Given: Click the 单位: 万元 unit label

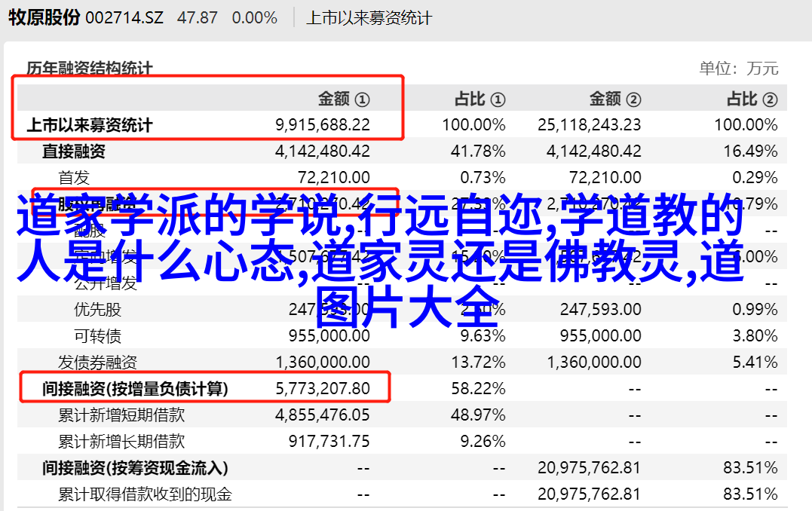Looking at the screenshot, I should pyautogui.click(x=738, y=68).
